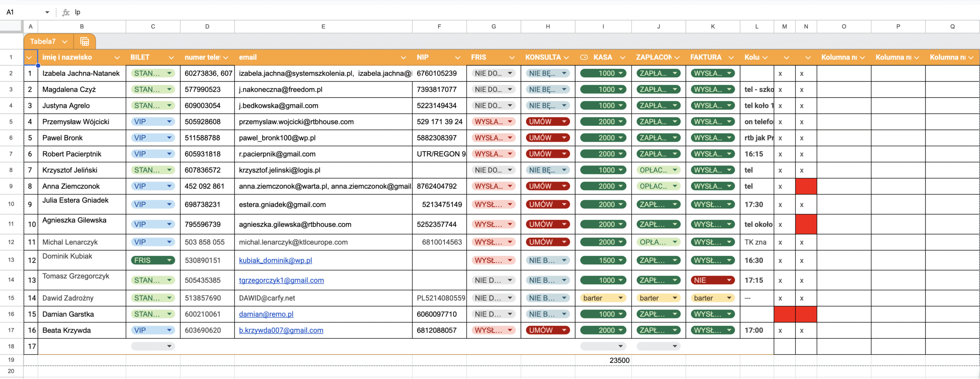Select phone cell 452 092 861

point(207,186)
